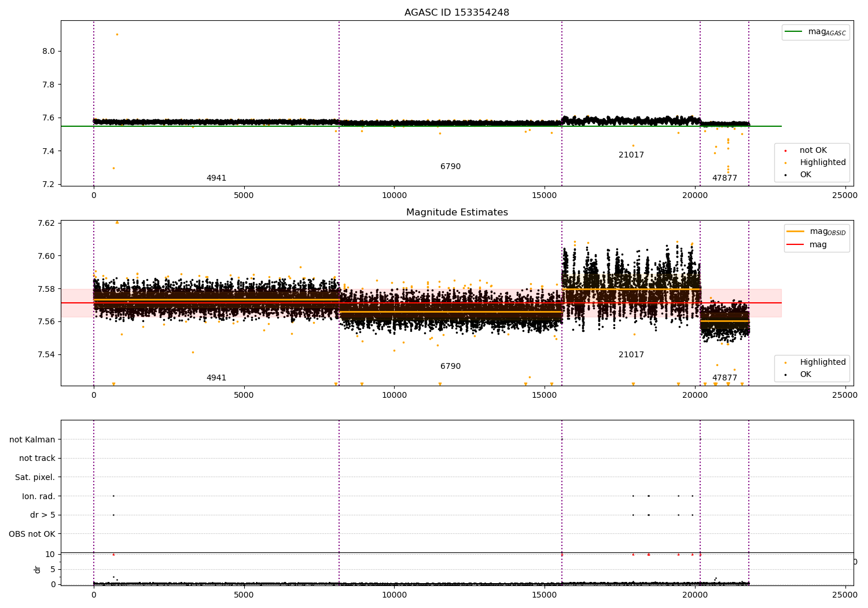Click the 25000 x-axis tick in the bottom plot
868x608 pixels.
(845, 595)
